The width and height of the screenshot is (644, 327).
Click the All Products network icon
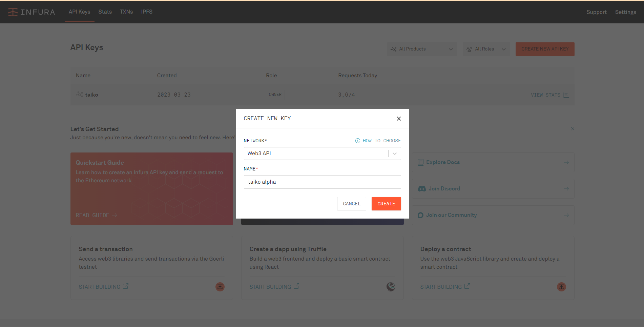coord(394,49)
